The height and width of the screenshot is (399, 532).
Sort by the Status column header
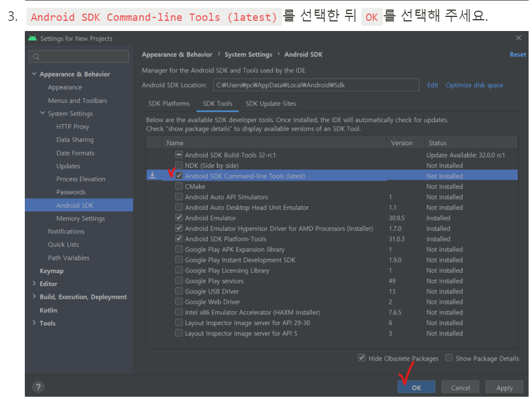471,143
